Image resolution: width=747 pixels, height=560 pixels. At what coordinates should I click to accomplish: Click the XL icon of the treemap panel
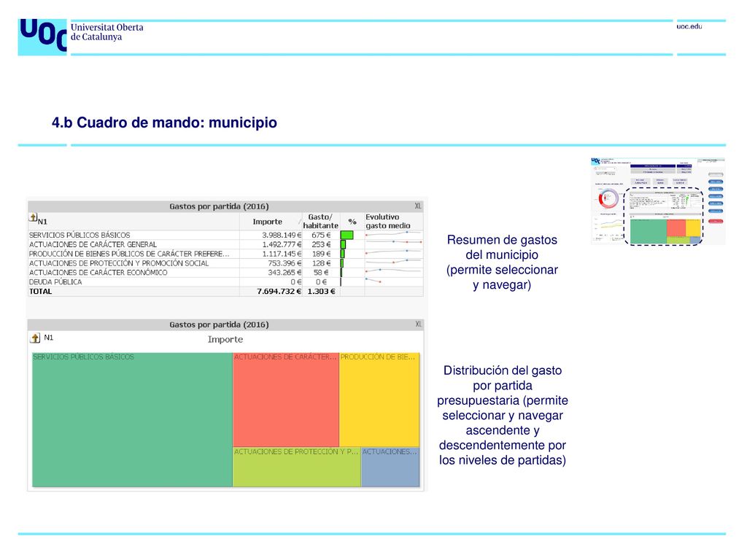tap(418, 324)
